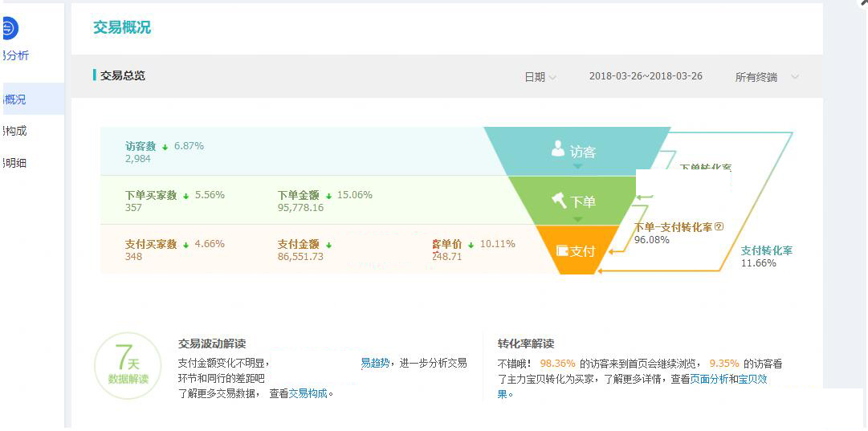Open the 页面分析 link

[709, 380]
